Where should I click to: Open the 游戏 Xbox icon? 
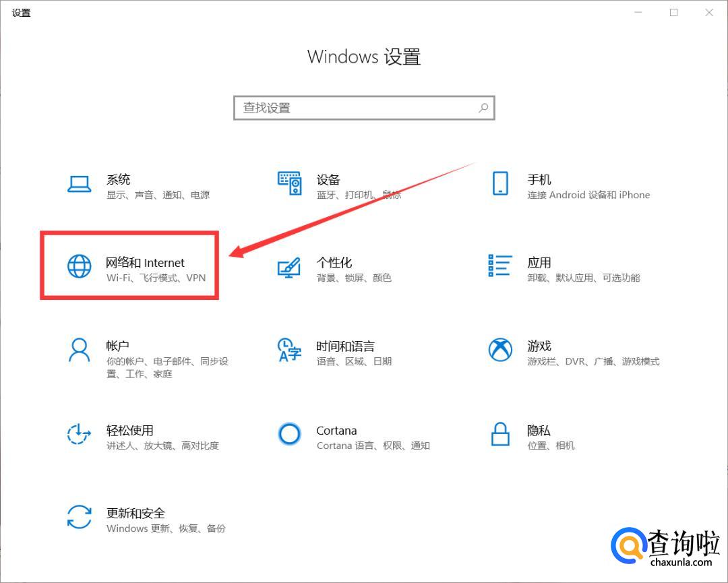[x=500, y=350]
